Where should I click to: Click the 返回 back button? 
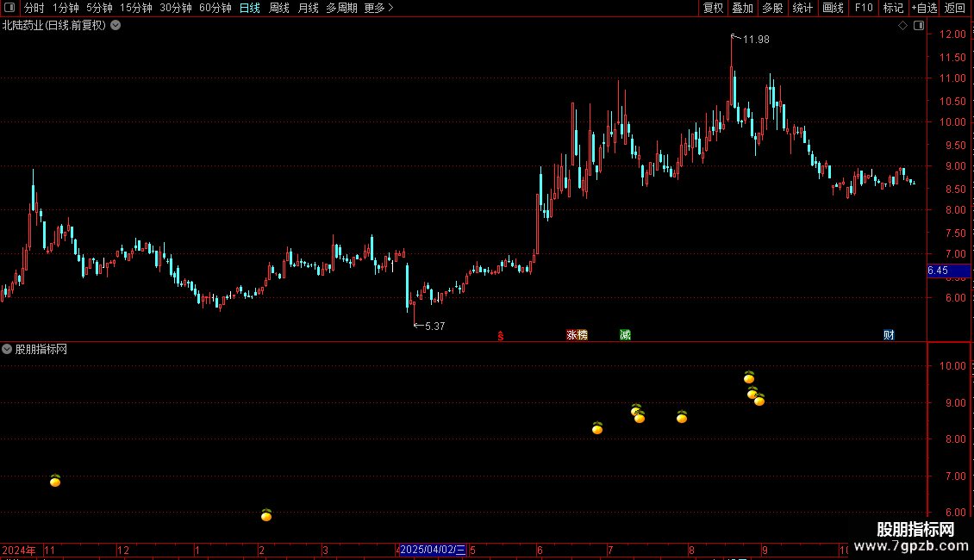click(x=955, y=8)
